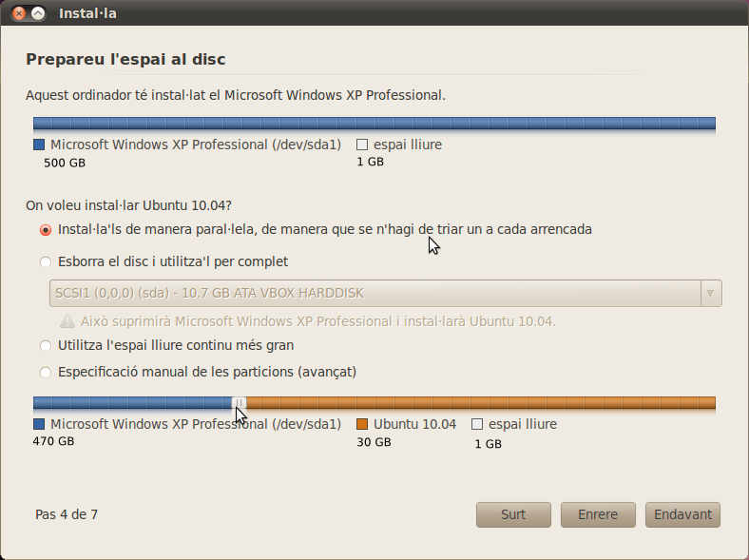The image size is (749, 560).
Task: Open the SCSI1 VBOX HARDDISK disk dropdown
Action: point(386,293)
